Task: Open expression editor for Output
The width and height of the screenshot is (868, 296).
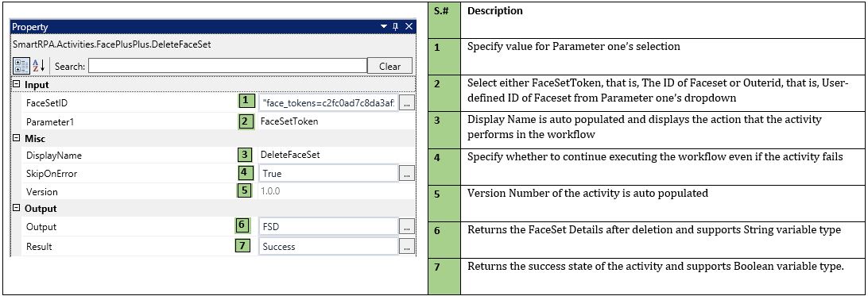Action: pyautogui.click(x=407, y=226)
